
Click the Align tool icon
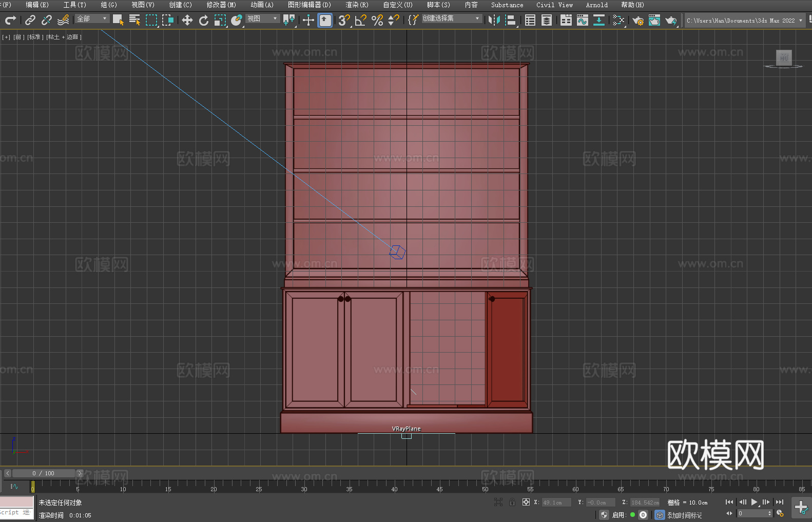pos(511,20)
